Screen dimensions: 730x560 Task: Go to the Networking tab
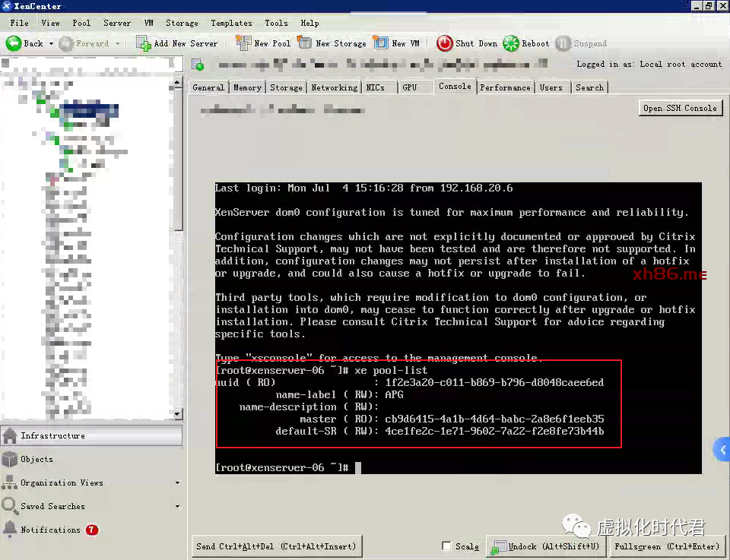[335, 87]
